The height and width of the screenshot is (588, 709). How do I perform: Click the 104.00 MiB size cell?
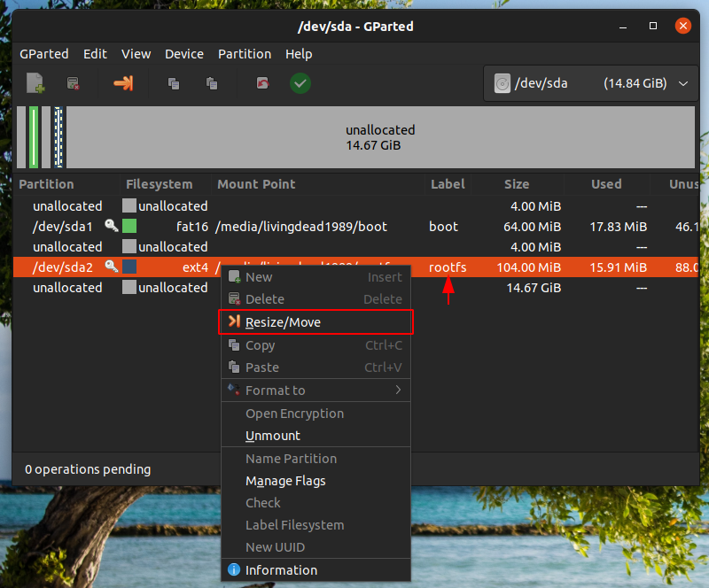(x=528, y=267)
